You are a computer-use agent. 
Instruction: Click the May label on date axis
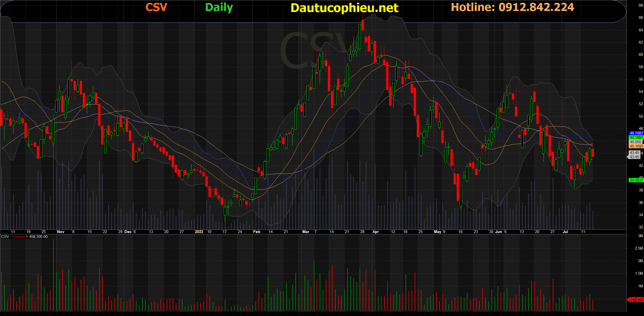click(438, 232)
